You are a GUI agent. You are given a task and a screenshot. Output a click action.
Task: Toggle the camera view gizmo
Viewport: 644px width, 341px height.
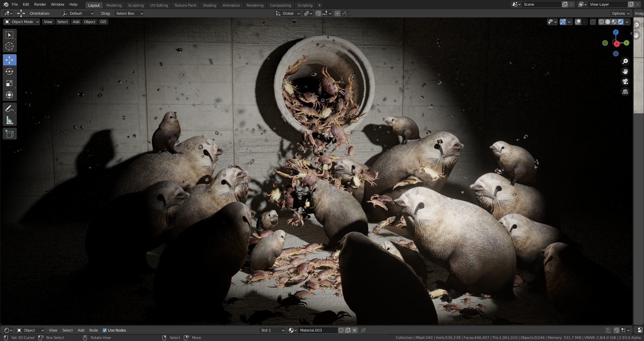coord(625,82)
